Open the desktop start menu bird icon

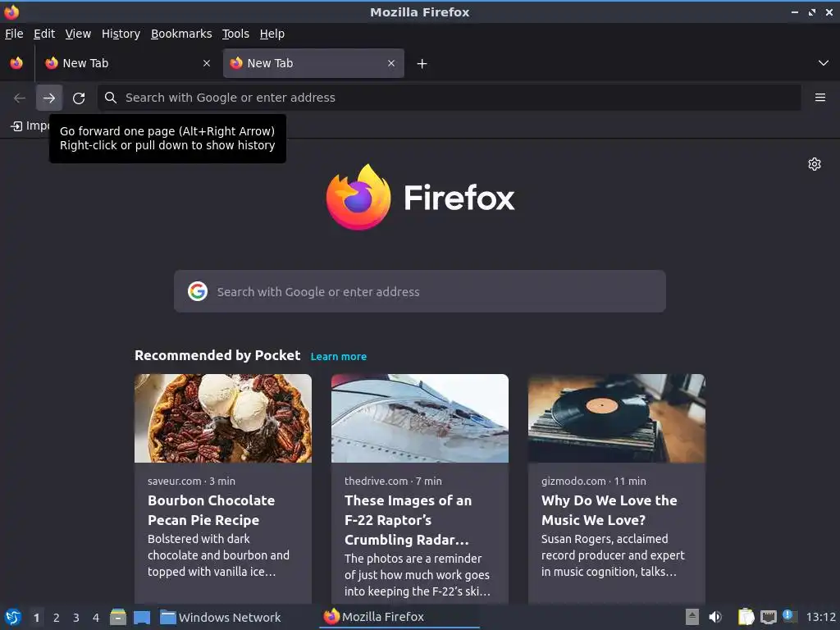(12, 618)
